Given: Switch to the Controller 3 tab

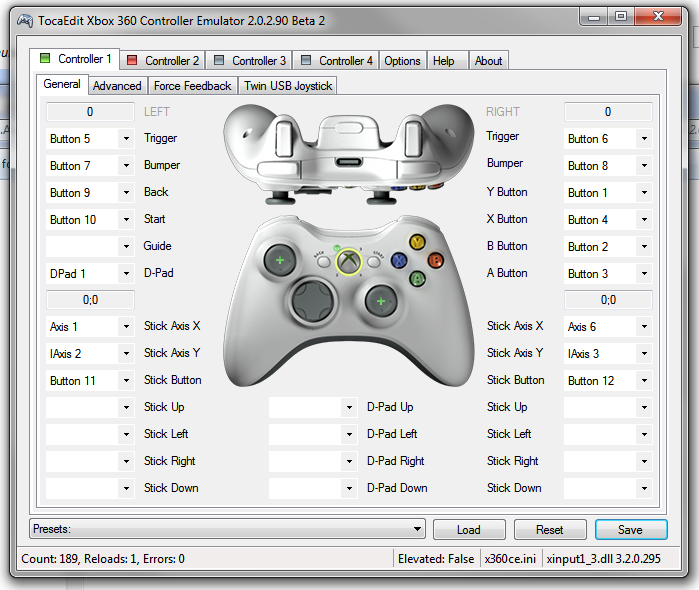Looking at the screenshot, I should (x=249, y=60).
